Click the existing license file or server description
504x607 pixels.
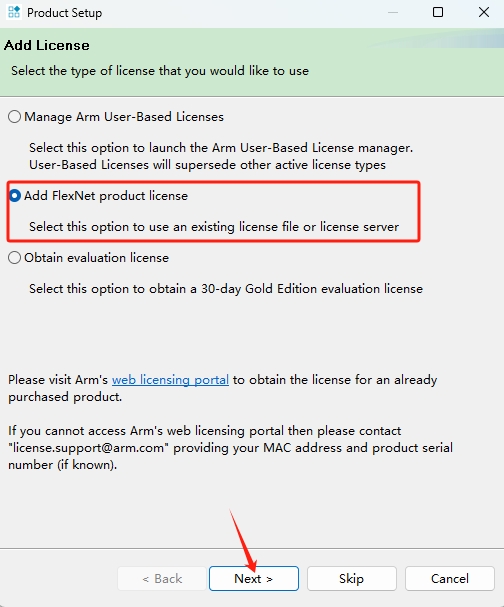[214, 226]
